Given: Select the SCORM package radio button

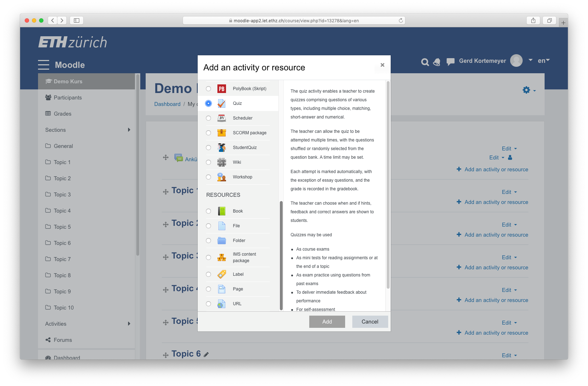Looking at the screenshot, I should tap(208, 133).
